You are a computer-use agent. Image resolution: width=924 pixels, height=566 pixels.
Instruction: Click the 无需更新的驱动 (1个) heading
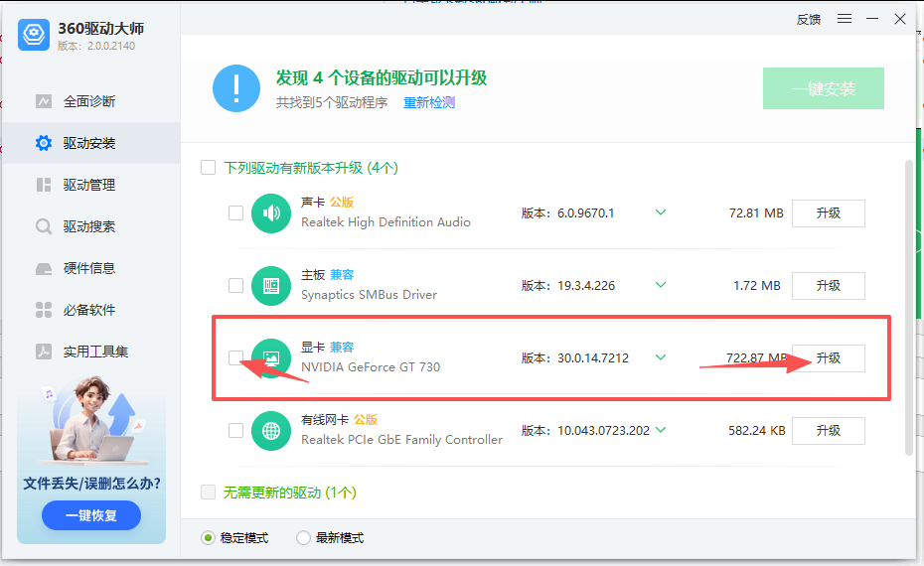coord(289,493)
